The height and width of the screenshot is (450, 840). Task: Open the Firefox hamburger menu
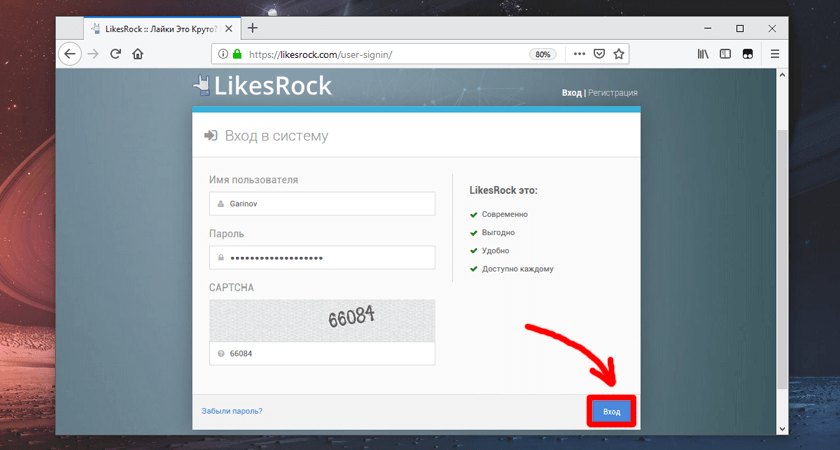(x=775, y=54)
